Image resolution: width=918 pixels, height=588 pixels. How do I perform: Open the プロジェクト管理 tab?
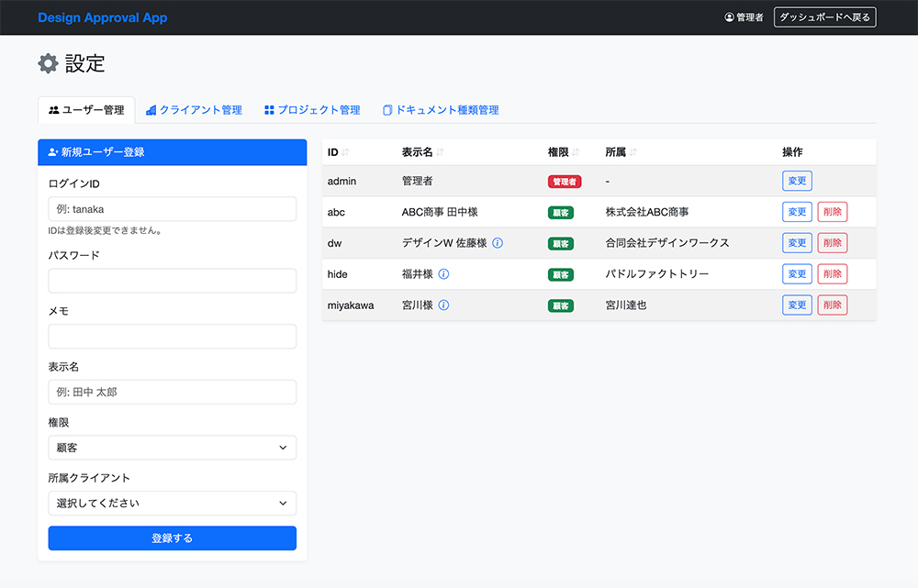pos(312,110)
